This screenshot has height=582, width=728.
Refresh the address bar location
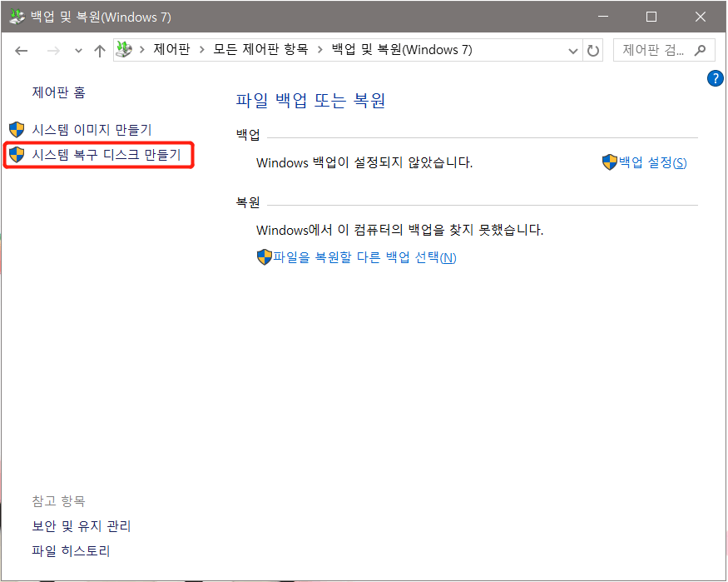[593, 51]
